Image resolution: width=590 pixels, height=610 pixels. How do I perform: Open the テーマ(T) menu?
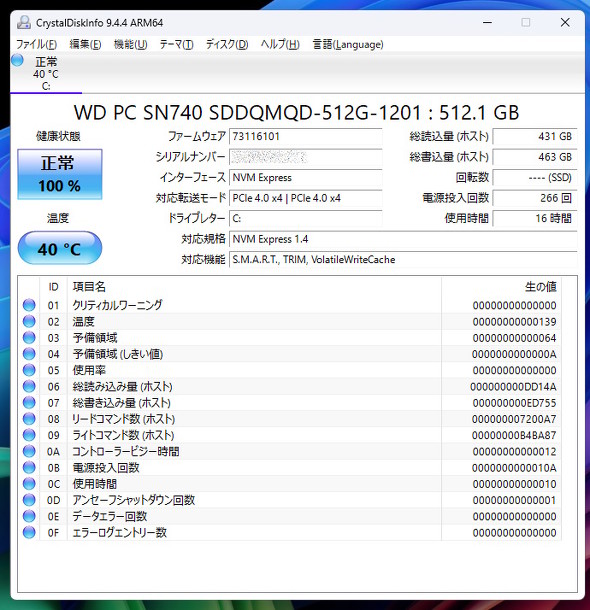pyautogui.click(x=177, y=44)
